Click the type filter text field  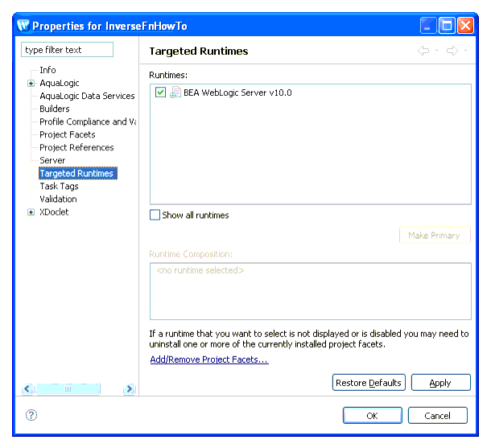click(x=67, y=50)
